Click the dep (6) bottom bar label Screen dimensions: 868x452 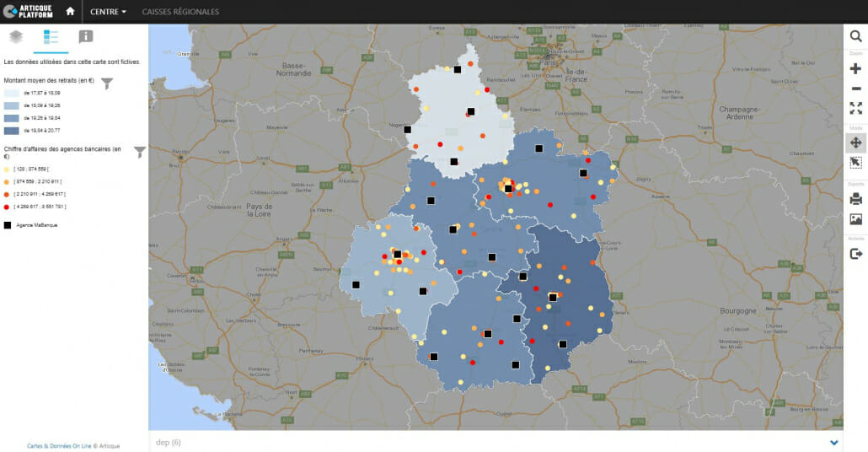169,443
